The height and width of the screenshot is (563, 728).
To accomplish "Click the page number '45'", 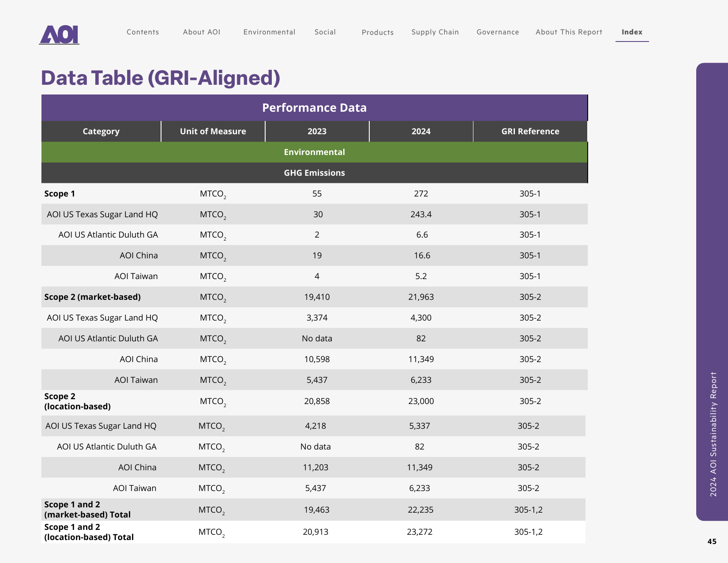I will pos(712,541).
